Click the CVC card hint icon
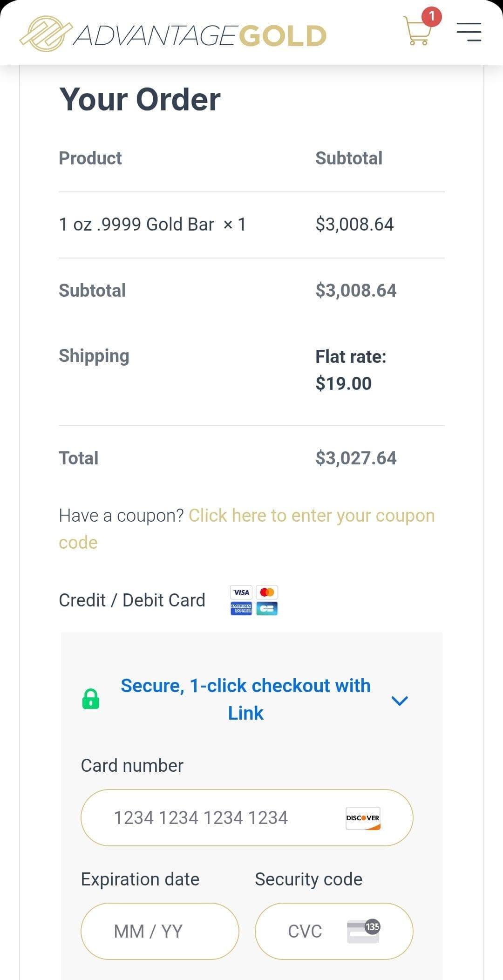 pos(363,931)
